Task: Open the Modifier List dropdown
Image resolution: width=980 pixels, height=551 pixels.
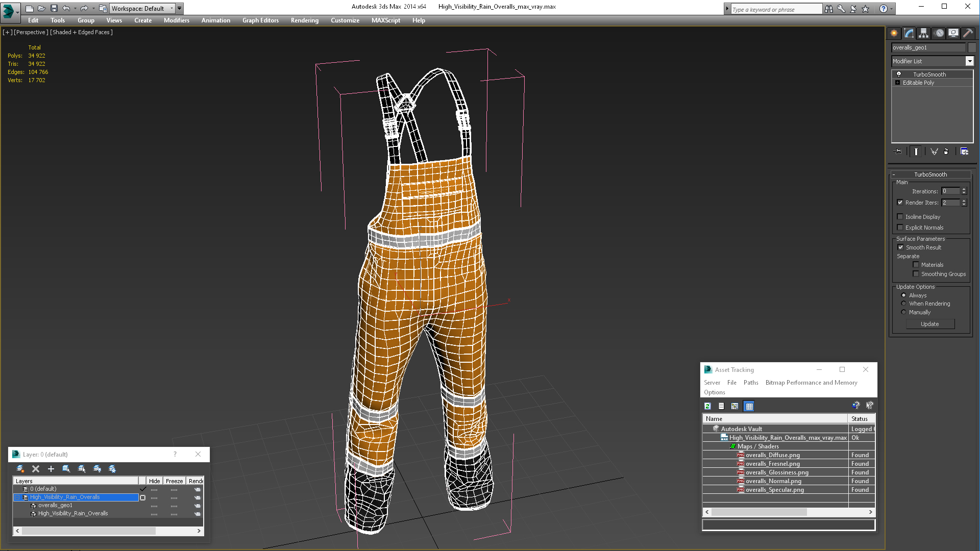Action: click(969, 61)
